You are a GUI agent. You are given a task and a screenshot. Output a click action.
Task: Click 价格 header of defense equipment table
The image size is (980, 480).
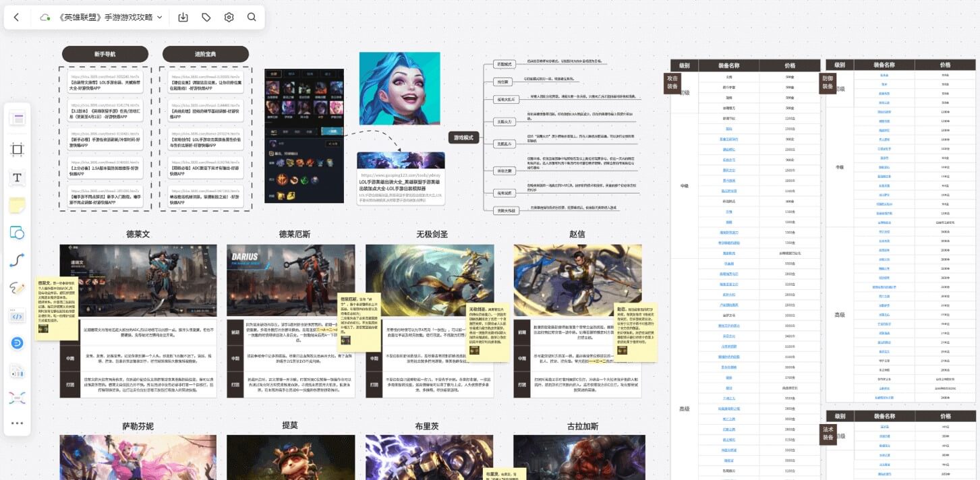(x=946, y=65)
